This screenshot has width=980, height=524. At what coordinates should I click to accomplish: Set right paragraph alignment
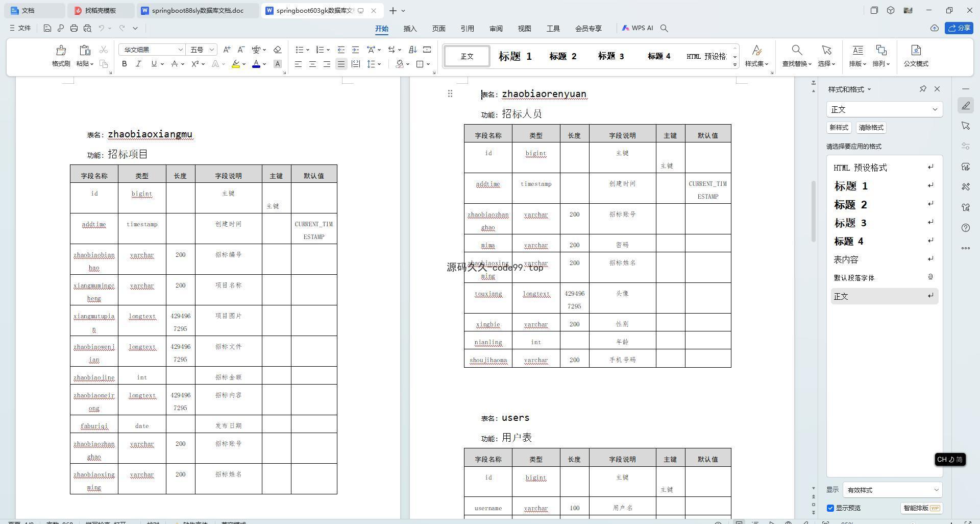pos(327,64)
